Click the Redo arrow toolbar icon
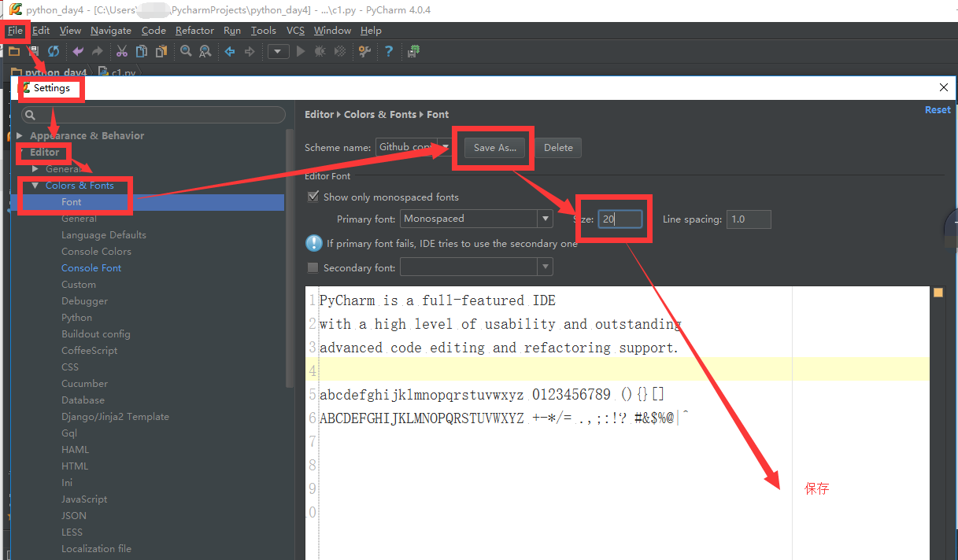This screenshot has width=958, height=560. pos(98,51)
